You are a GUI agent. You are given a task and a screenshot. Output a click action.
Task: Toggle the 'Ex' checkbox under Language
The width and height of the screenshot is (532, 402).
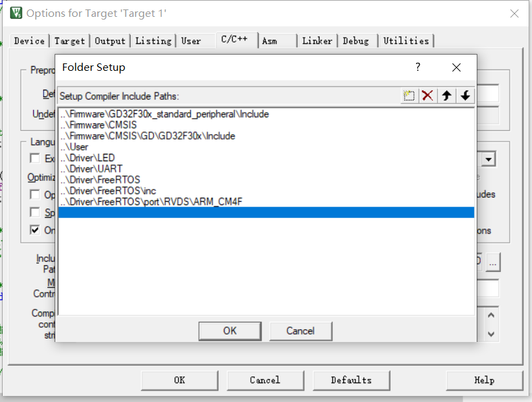coord(34,159)
